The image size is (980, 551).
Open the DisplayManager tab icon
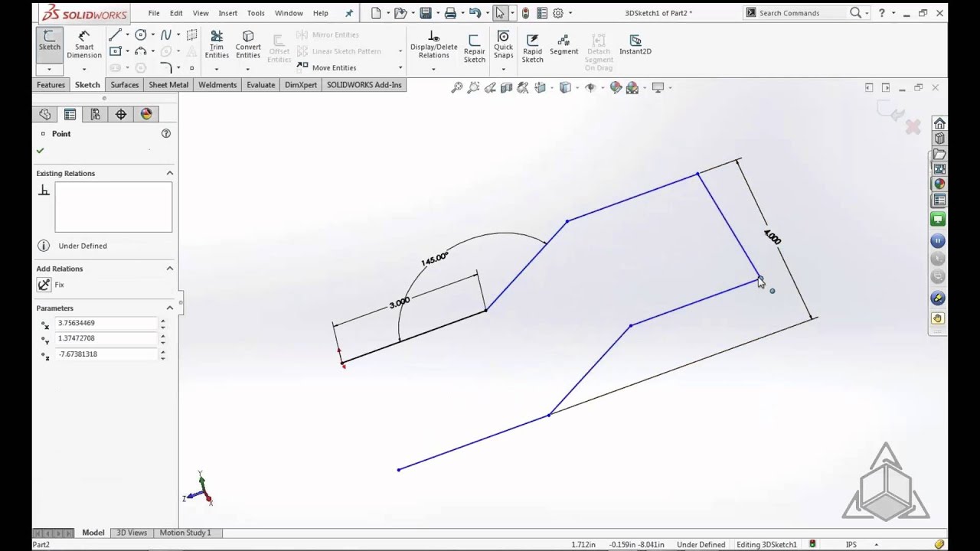pos(146,114)
